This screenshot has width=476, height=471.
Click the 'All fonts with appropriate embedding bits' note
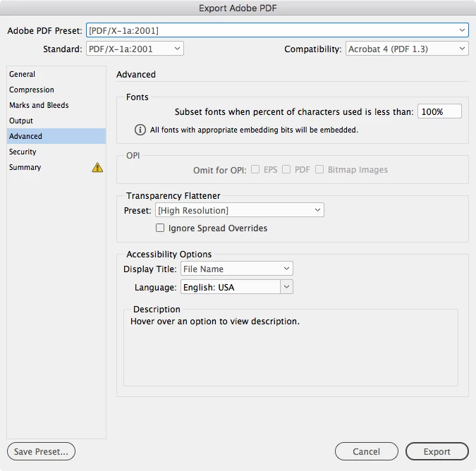pos(254,130)
